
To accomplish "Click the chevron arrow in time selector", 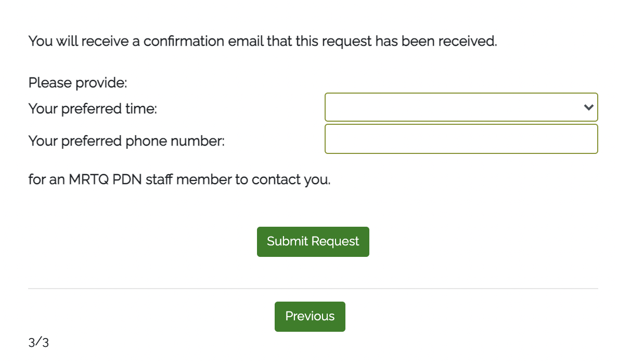I will (588, 108).
